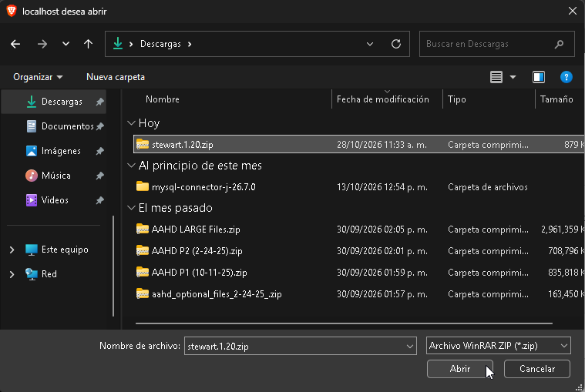Select Descargas breadcrumb in address bar
Screen dimensions: 585x392
pos(160,44)
